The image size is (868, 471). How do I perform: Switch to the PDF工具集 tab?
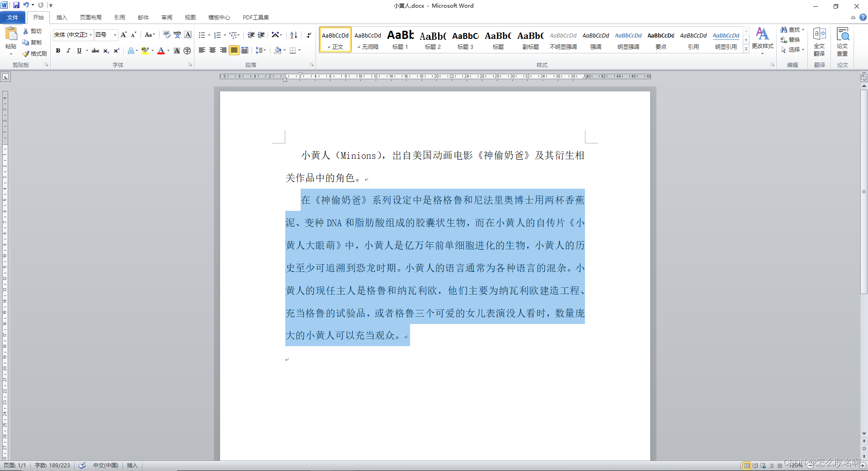pyautogui.click(x=255, y=18)
